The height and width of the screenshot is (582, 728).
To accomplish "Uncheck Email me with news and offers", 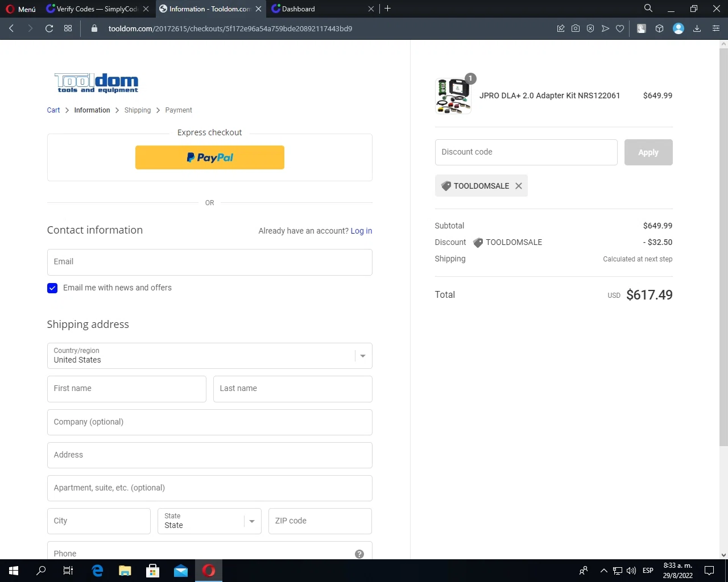I will [x=52, y=288].
